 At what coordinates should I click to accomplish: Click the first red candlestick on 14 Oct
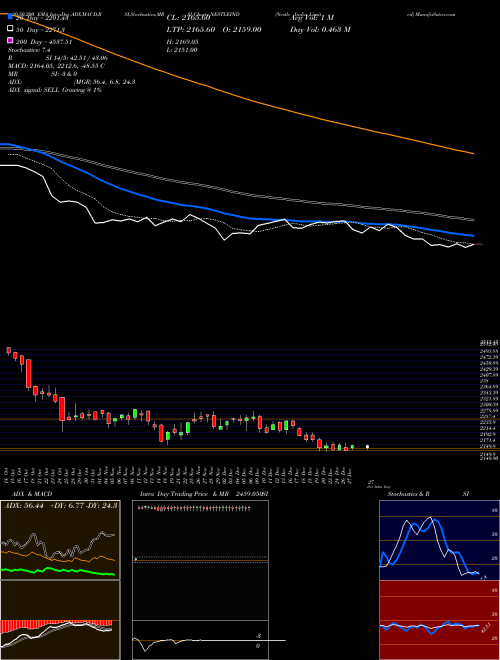click(8, 350)
